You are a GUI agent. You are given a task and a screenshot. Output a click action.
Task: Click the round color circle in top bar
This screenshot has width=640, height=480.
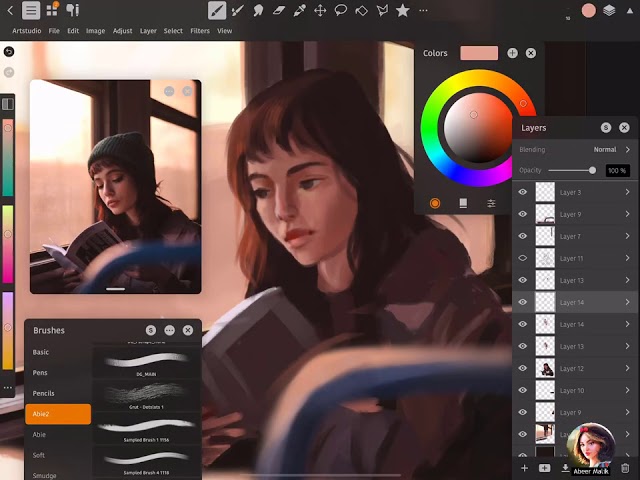[589, 11]
